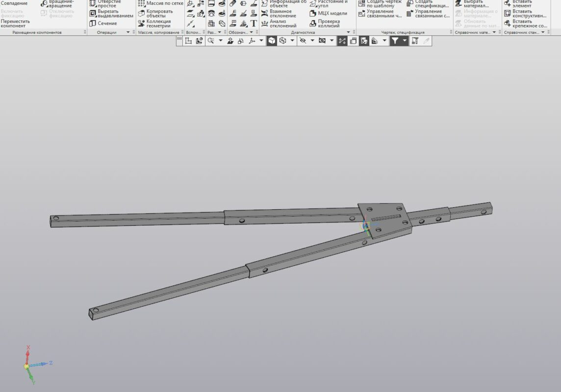The image size is (561, 392).
Task: Toggle the selection filter funnel
Action: (x=394, y=41)
